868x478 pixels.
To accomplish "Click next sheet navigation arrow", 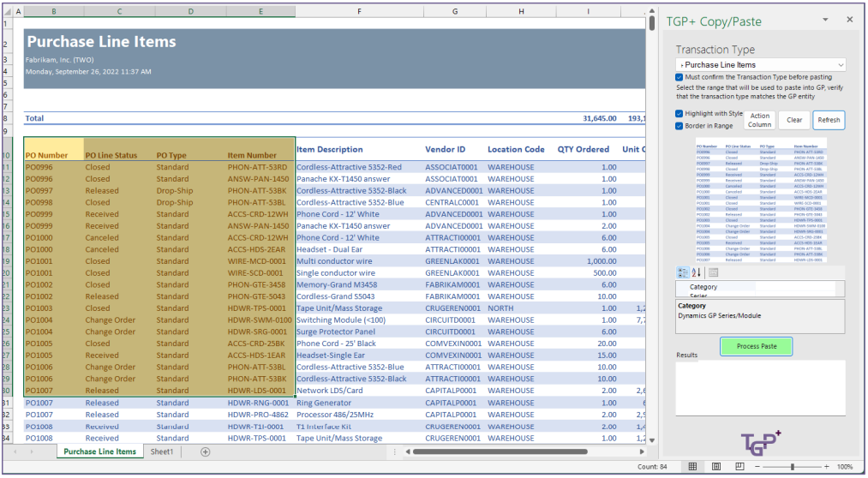I will click(32, 452).
